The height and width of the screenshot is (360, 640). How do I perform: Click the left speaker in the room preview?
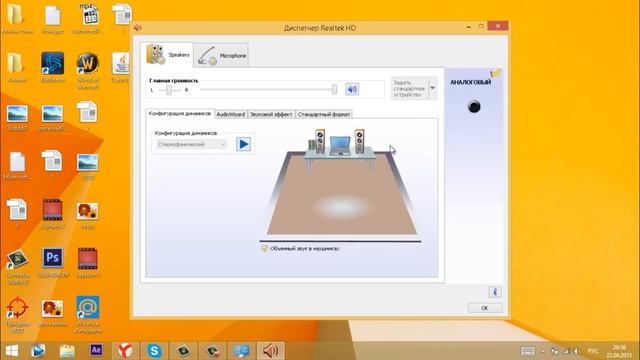[320, 141]
